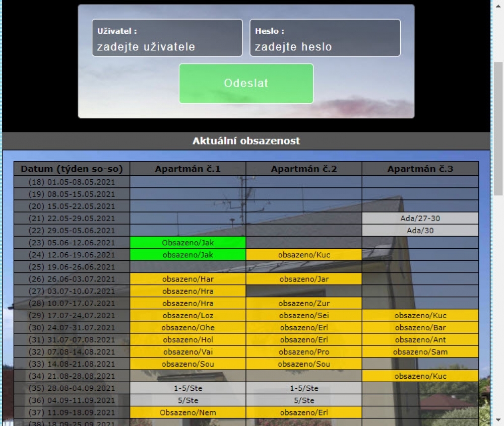Select date row (37) 11.09-18.09.2021
Screen dimensions: 504x426
(72, 412)
